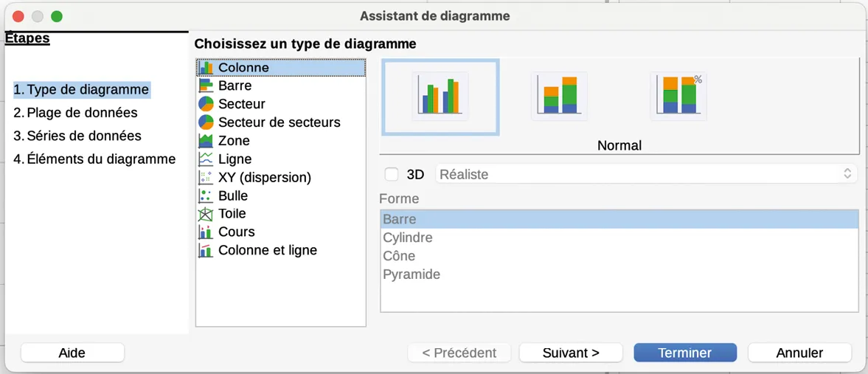
Task: Open the Réaliste 3D style dropdown
Action: 646,175
